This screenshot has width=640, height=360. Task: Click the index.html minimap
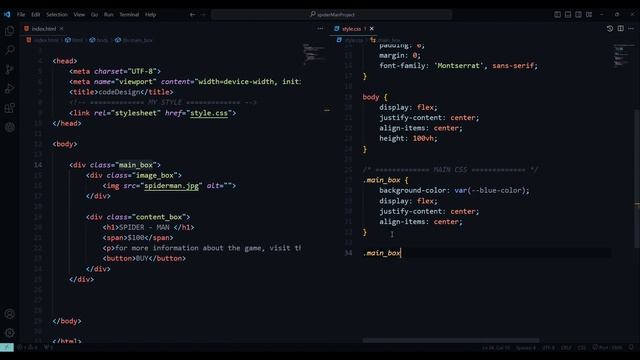click(x=314, y=54)
